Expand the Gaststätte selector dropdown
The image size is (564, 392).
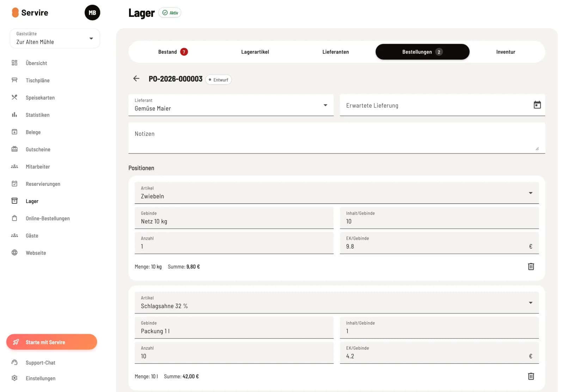click(55, 38)
